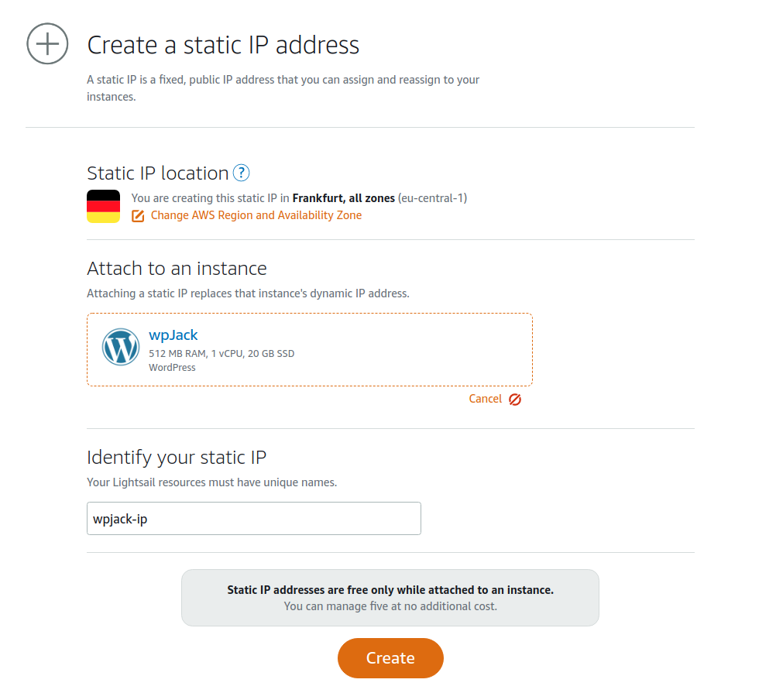Click the orange Create button

click(390, 658)
